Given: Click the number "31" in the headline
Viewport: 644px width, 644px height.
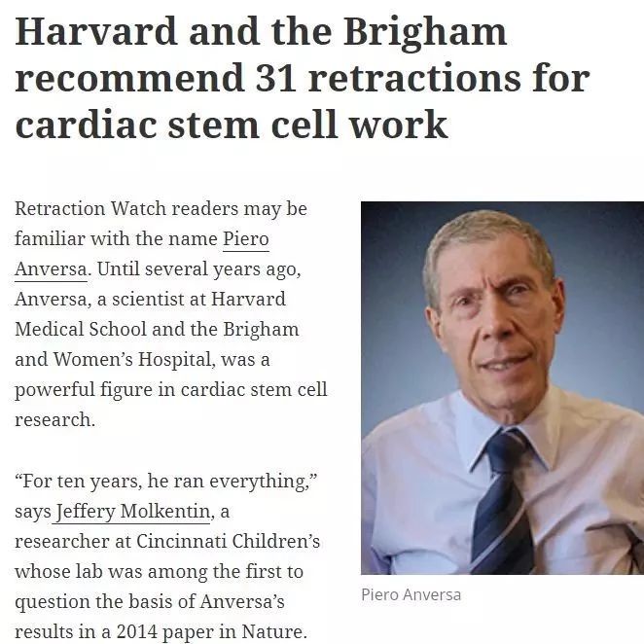Looking at the screenshot, I should coord(275,78).
